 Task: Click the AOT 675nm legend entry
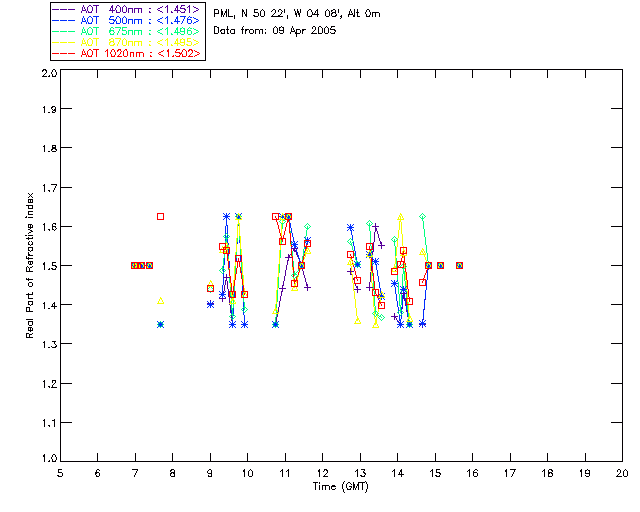127,31
